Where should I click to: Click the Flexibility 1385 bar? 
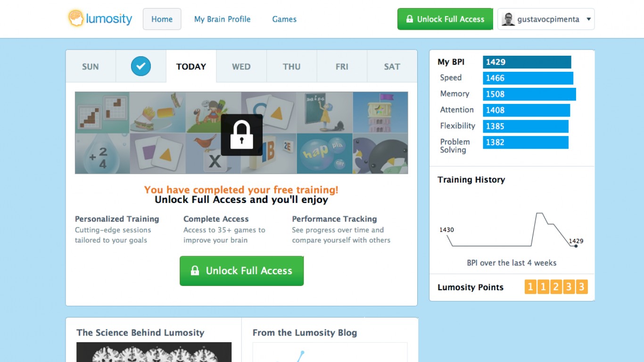pyautogui.click(x=526, y=126)
